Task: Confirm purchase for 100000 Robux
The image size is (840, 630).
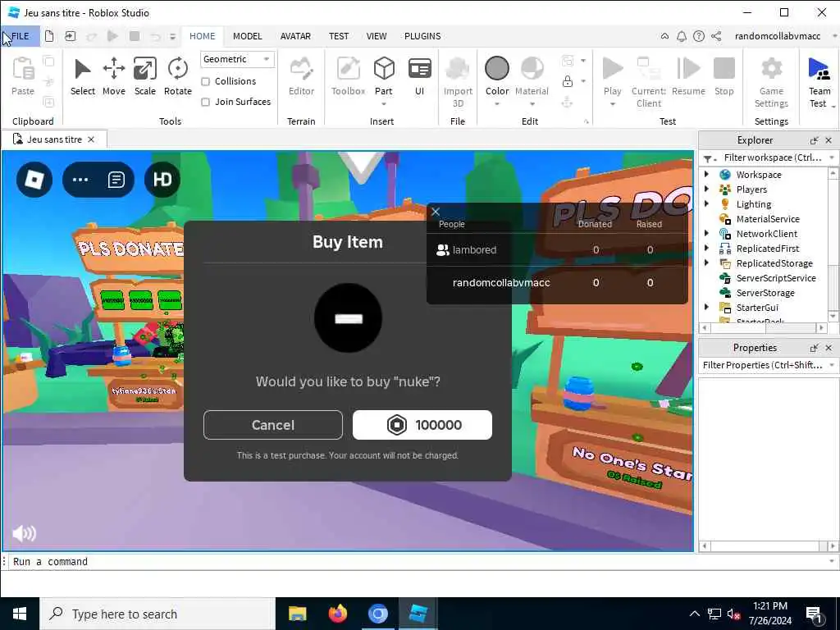Action: pyautogui.click(x=422, y=425)
